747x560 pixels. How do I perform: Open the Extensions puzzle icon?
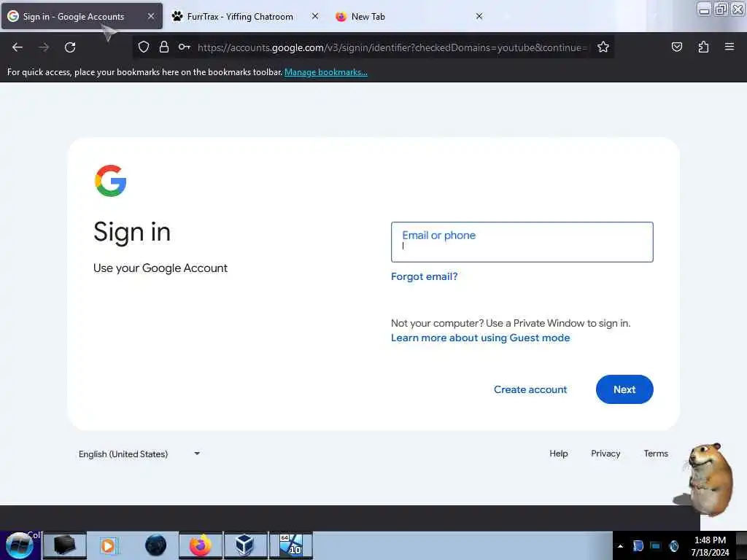tap(703, 47)
